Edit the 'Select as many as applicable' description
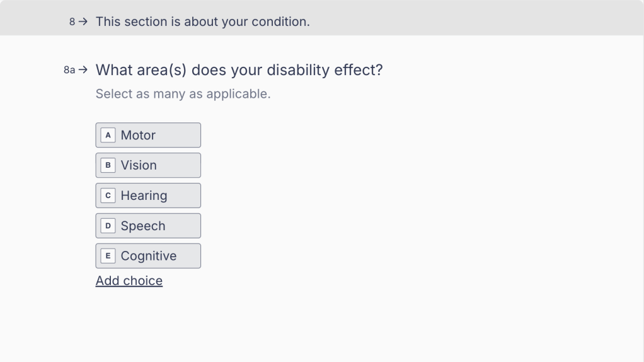This screenshot has height=362, width=644. (183, 95)
